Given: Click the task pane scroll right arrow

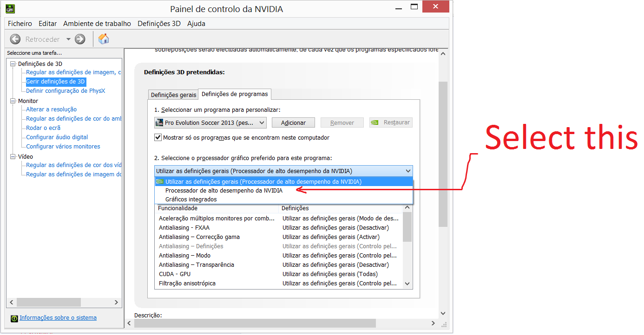Looking at the screenshot, I should (x=116, y=303).
